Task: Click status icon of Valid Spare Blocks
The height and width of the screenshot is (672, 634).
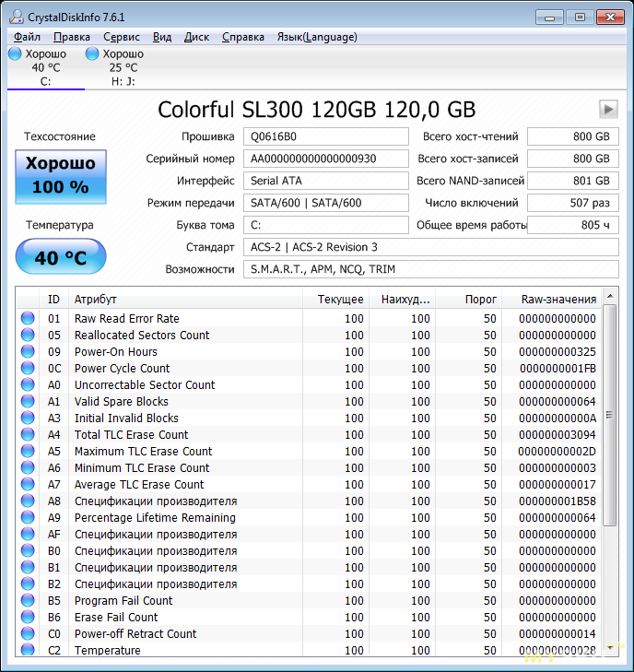Action: point(28,402)
